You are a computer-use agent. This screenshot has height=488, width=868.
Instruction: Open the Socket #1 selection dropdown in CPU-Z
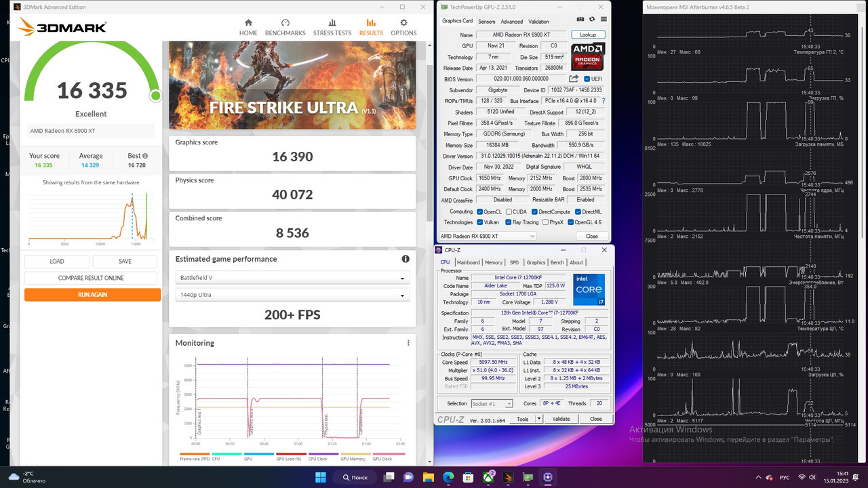[492, 403]
